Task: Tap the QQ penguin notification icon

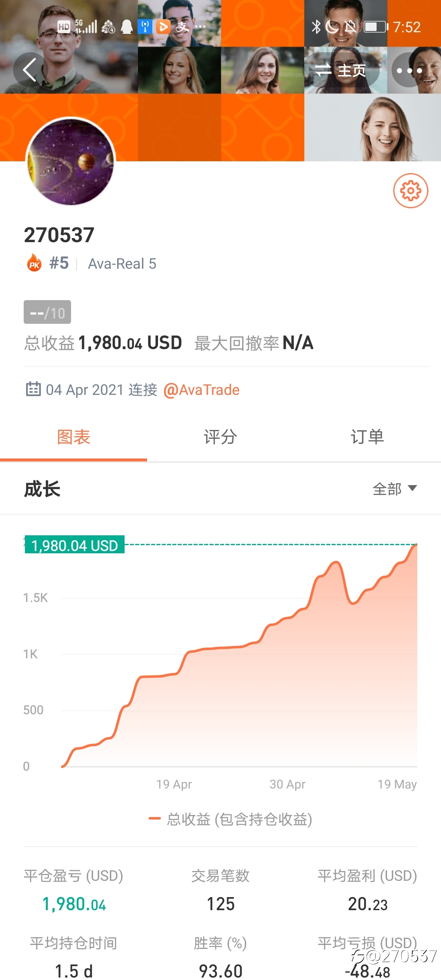Action: (x=127, y=27)
